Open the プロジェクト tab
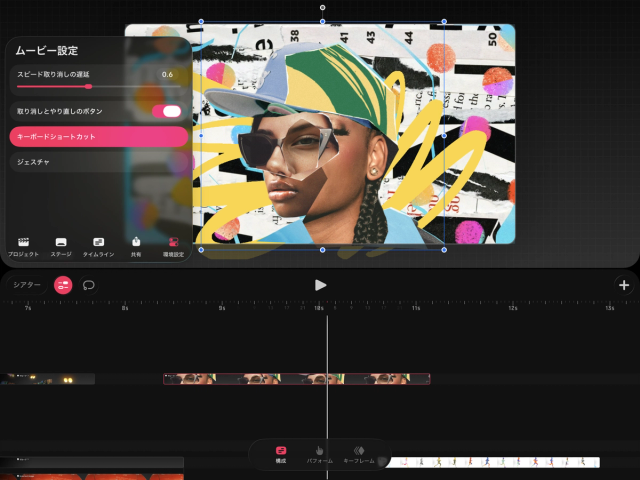The width and height of the screenshot is (640, 480). (x=23, y=247)
